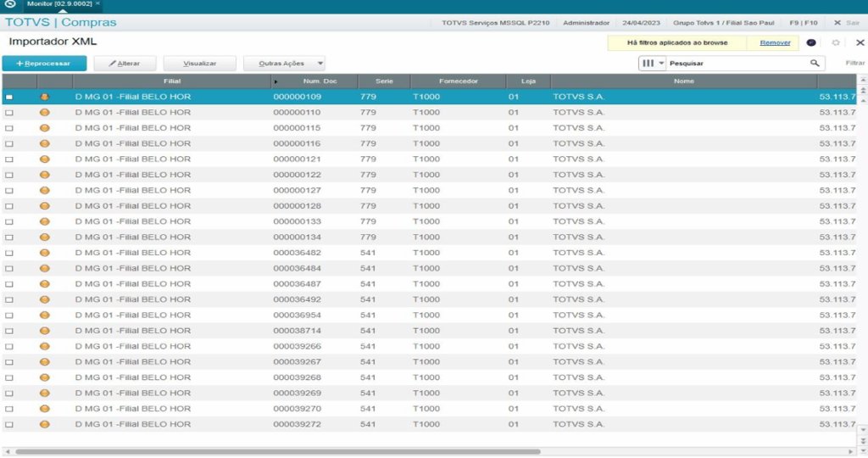Click the TOTVS Serviços MSSQL P2210 header item
This screenshot has width=868, height=458.
tap(495, 23)
